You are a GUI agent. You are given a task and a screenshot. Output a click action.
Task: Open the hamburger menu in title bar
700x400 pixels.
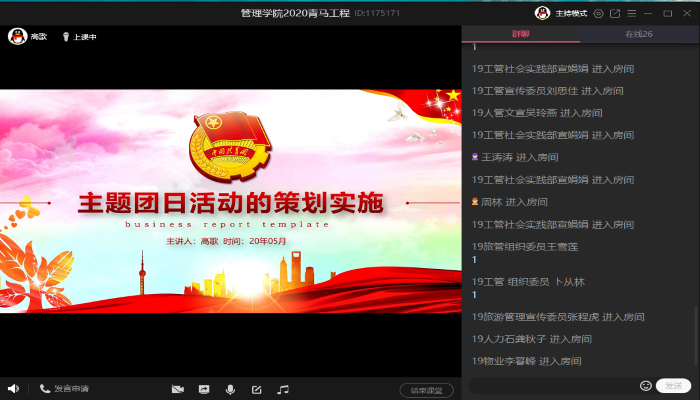632,13
